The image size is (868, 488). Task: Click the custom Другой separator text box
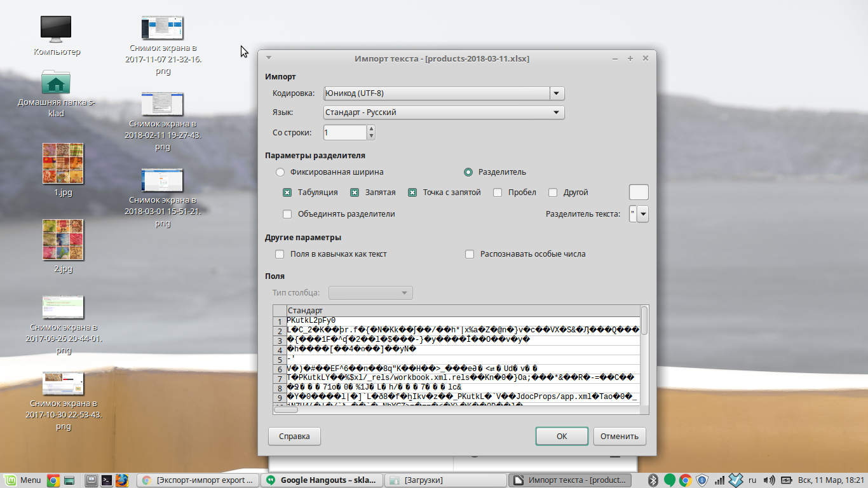click(639, 193)
